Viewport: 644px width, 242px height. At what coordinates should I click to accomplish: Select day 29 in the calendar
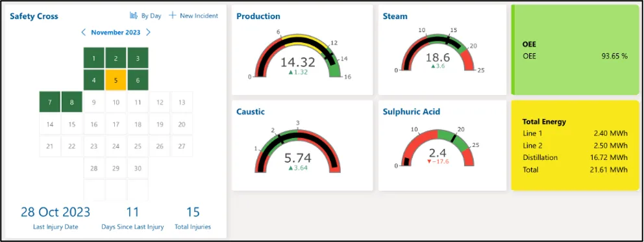[x=116, y=168]
